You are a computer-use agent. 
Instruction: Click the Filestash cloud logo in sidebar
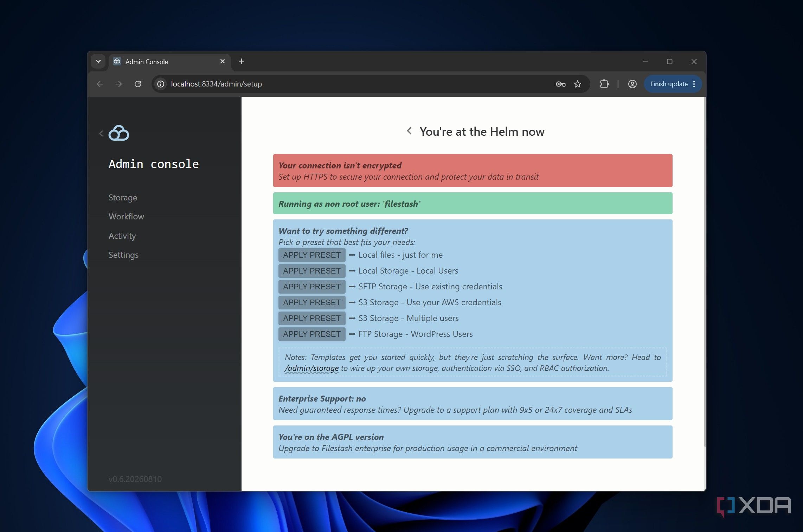click(118, 133)
